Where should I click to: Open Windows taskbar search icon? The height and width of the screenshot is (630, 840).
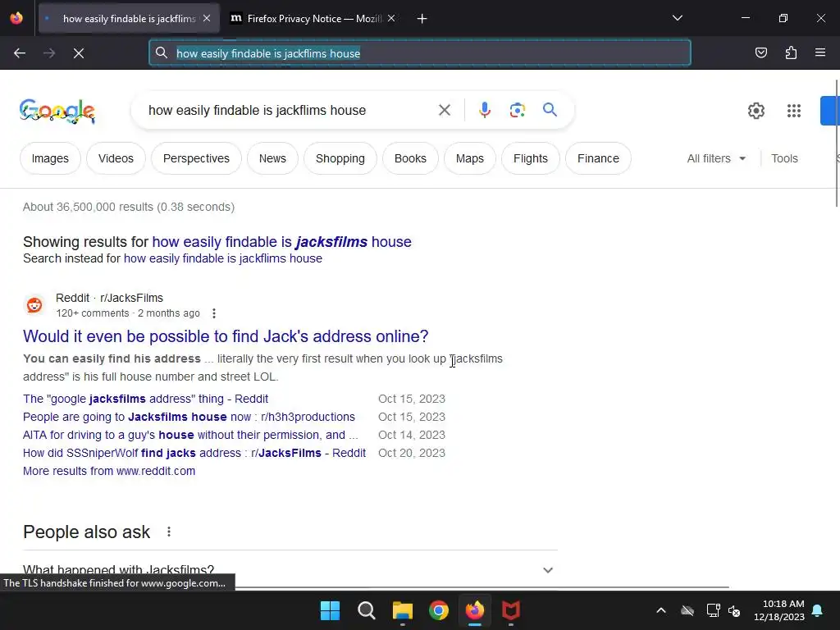(367, 610)
